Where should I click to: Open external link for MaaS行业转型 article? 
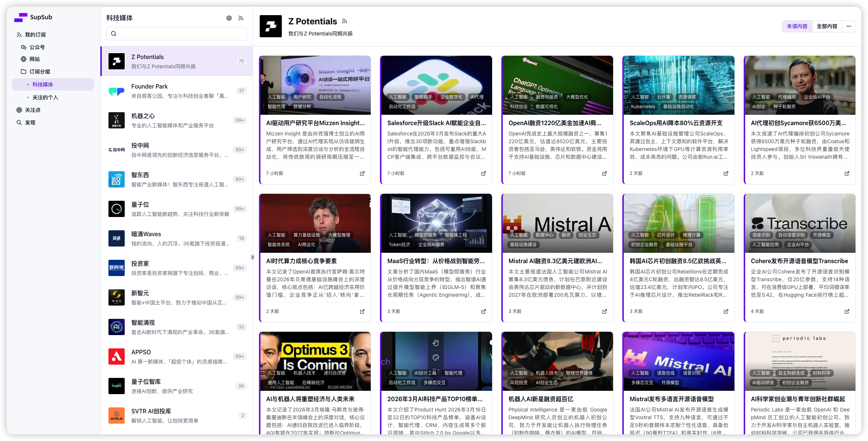(x=484, y=311)
